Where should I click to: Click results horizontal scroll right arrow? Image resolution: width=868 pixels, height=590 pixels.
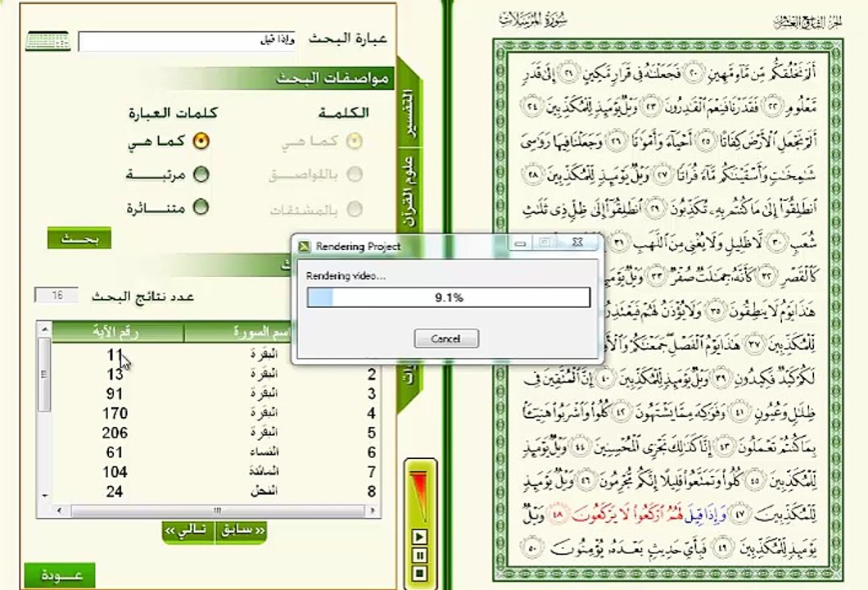coord(373,511)
